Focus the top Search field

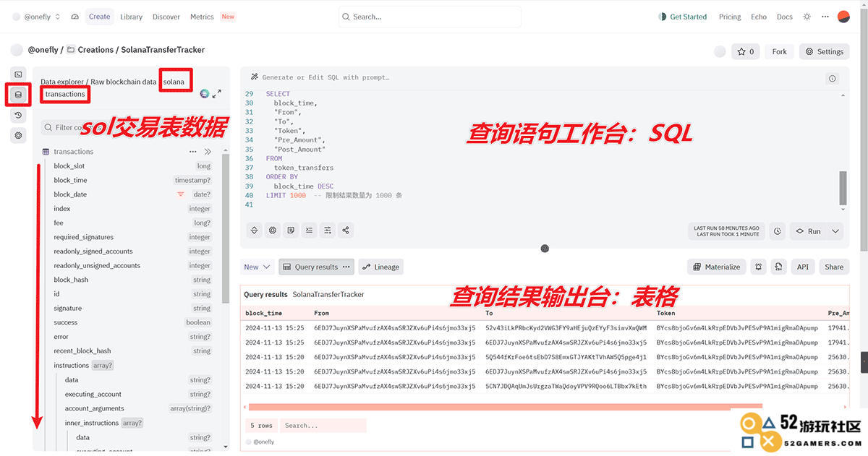(x=430, y=17)
